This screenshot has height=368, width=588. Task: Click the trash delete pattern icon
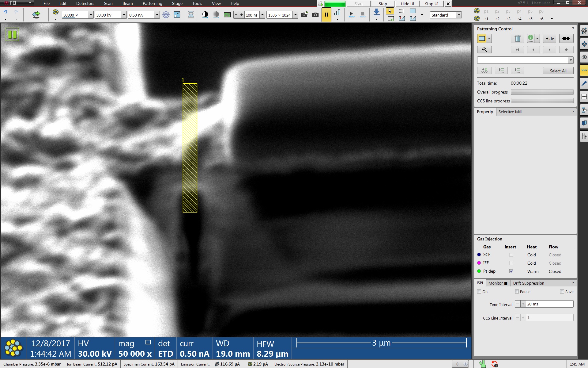pos(518,39)
